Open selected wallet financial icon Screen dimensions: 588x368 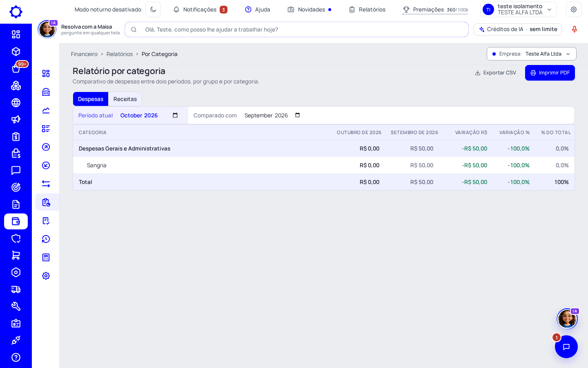[16, 221]
